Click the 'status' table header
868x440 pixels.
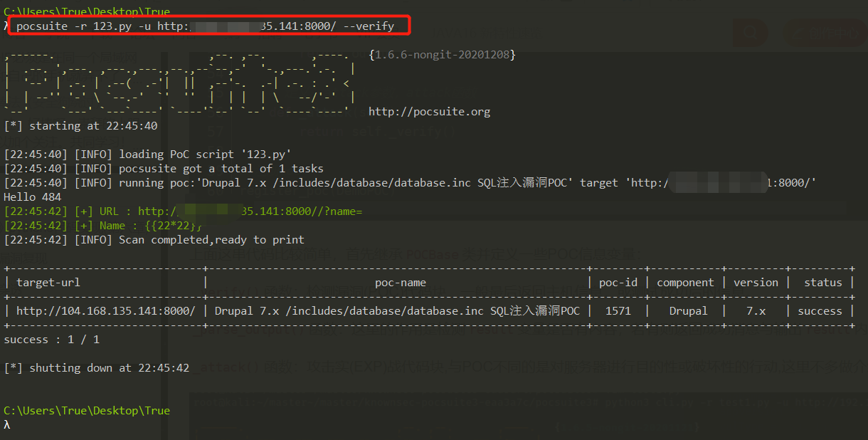pyautogui.click(x=823, y=283)
